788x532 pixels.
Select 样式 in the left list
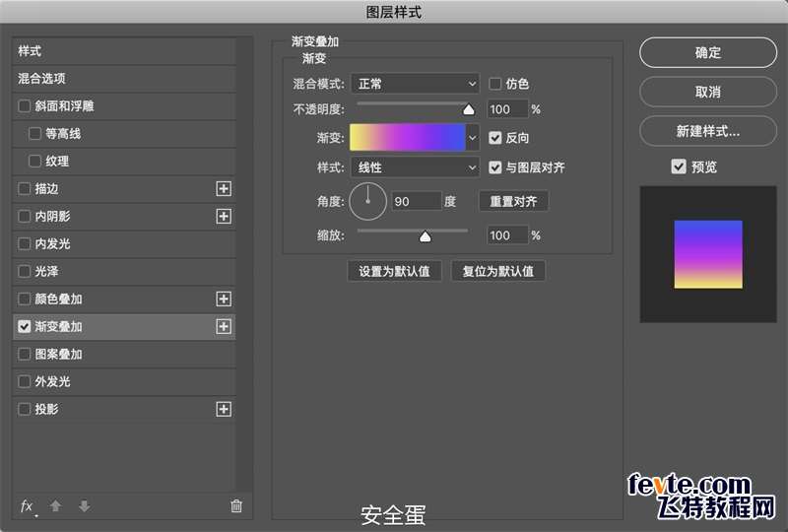tap(124, 51)
